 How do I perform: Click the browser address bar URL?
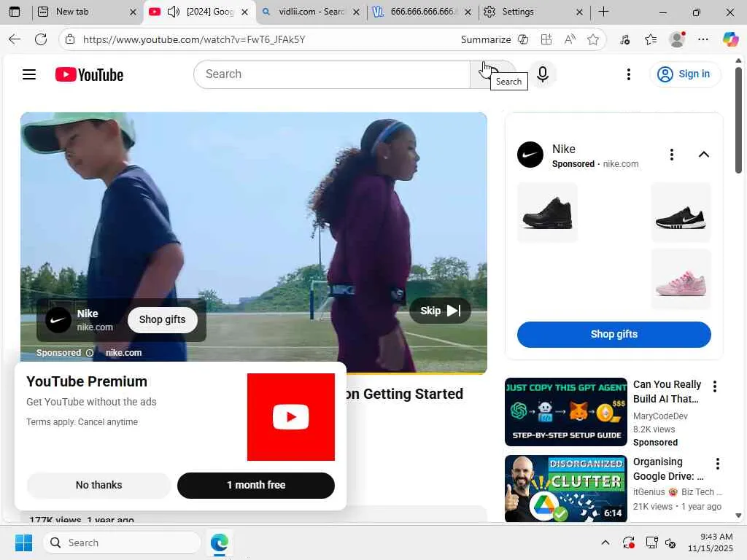pos(194,39)
